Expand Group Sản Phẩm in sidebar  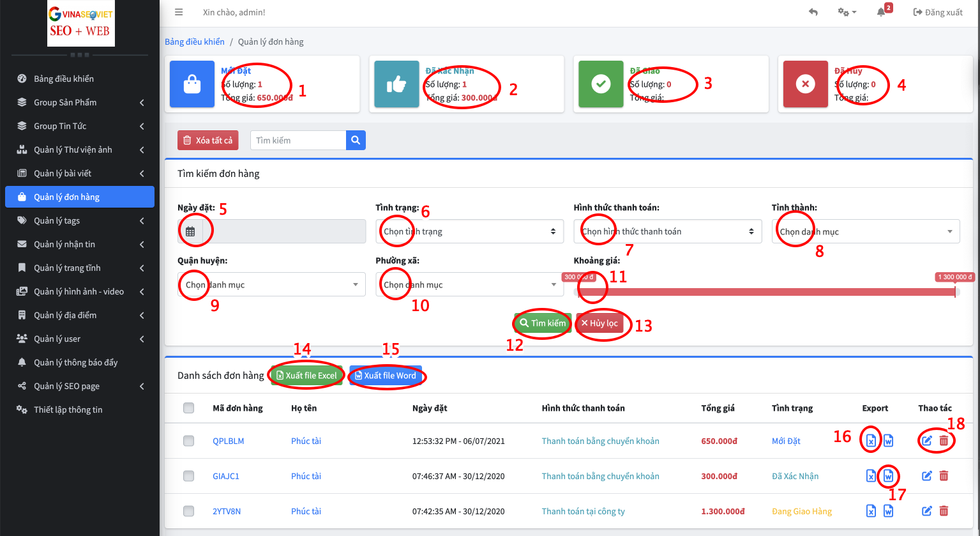click(x=80, y=102)
